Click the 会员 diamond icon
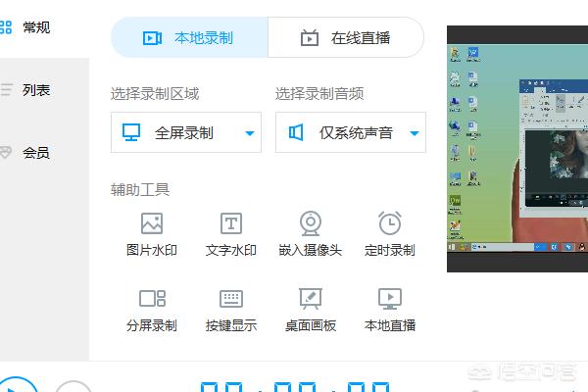The width and height of the screenshot is (588, 392). [6, 153]
